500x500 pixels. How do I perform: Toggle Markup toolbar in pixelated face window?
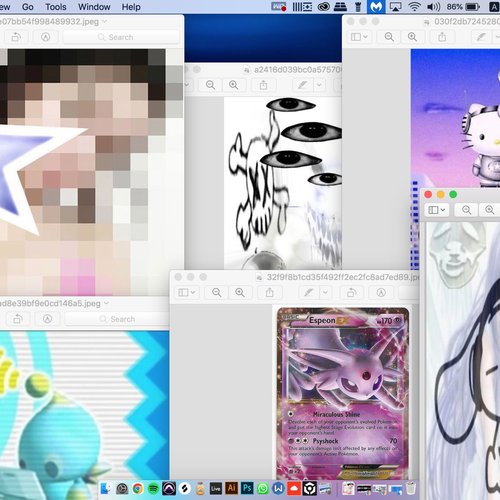46,37
